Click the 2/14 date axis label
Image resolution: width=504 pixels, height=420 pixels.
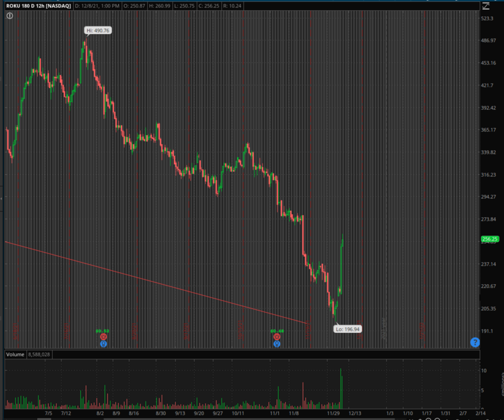481,413
